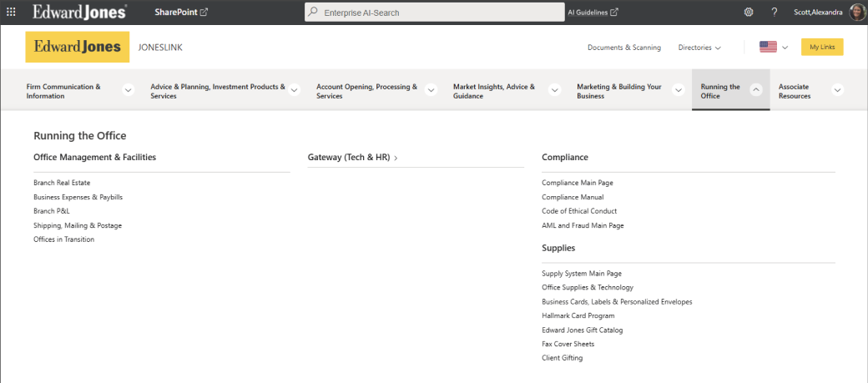Click the search magnifier icon
868x383 pixels.
pos(313,13)
